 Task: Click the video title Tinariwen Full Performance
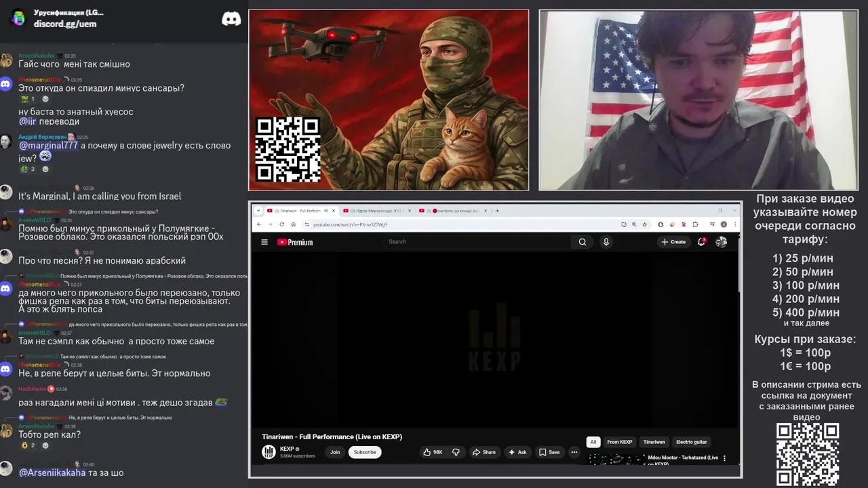(x=332, y=436)
